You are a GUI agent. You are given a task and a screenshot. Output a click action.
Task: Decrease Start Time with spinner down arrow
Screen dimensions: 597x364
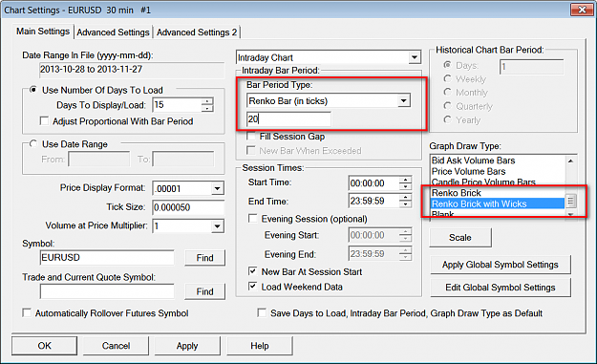click(406, 186)
